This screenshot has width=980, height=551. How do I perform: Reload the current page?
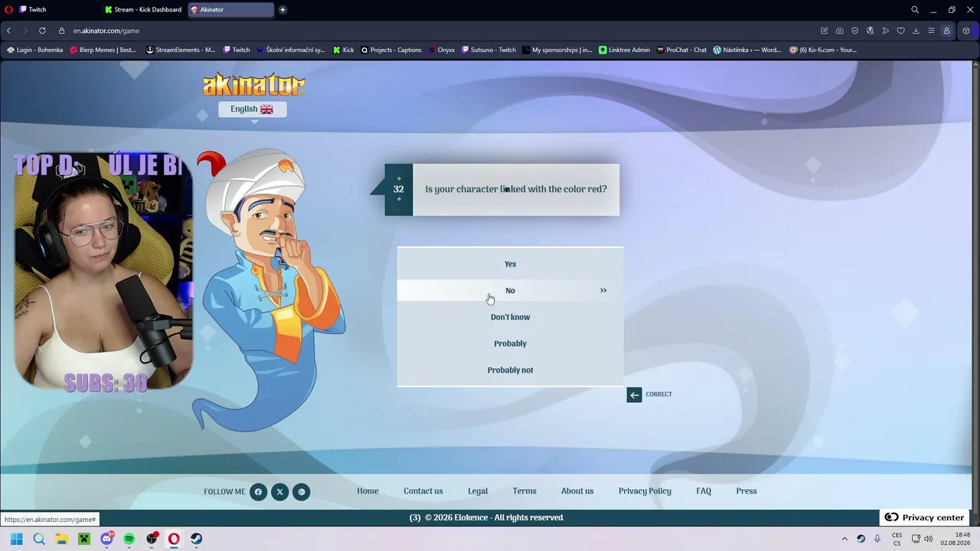point(42,31)
